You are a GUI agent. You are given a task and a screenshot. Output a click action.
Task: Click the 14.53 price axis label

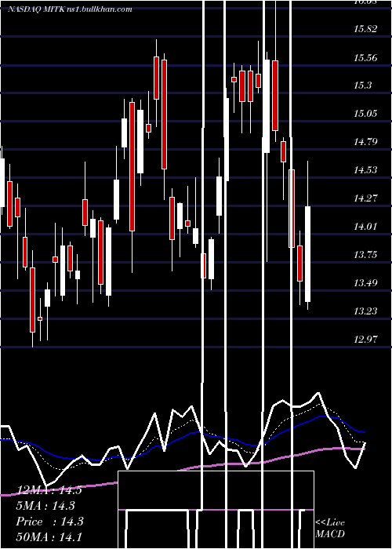click(x=365, y=170)
